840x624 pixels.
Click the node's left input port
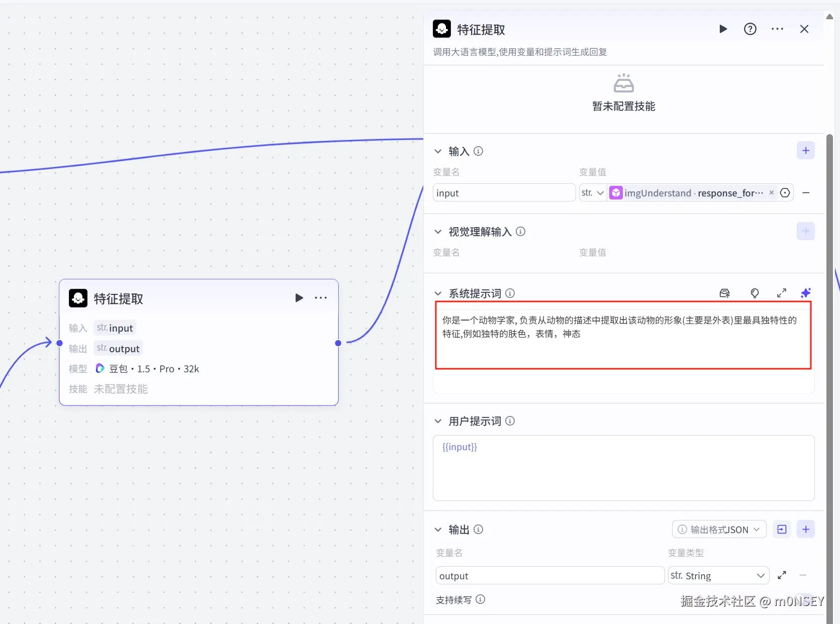coord(59,343)
